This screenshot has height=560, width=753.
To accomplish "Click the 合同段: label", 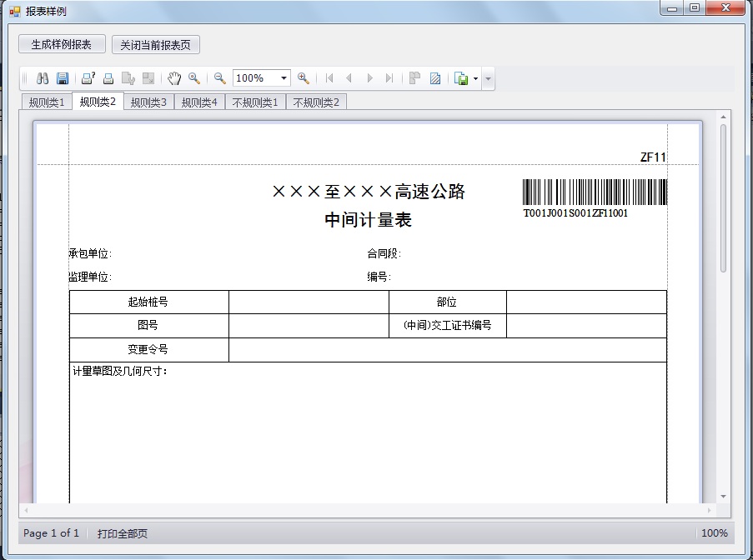I will [384, 253].
